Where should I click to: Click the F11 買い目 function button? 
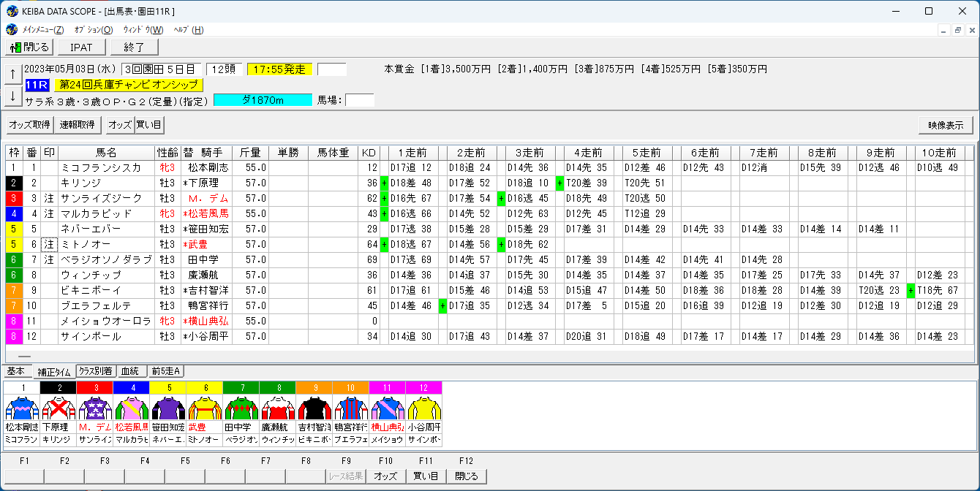click(426, 476)
